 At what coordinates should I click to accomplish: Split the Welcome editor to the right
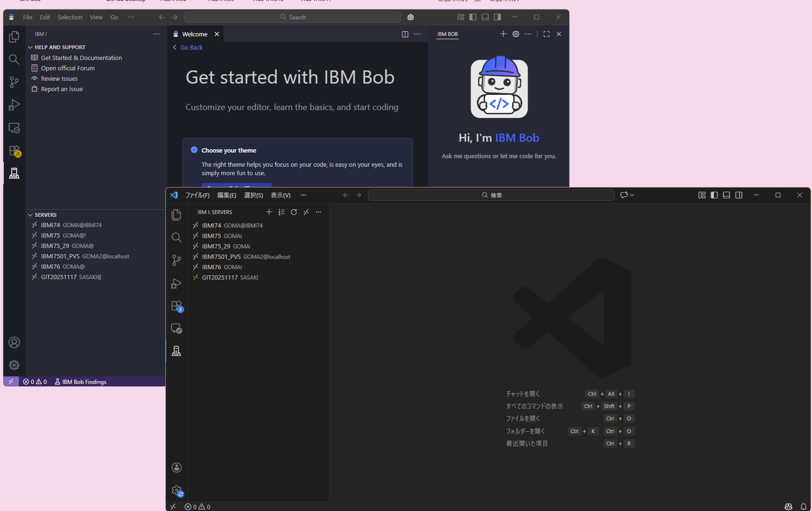[x=405, y=34]
